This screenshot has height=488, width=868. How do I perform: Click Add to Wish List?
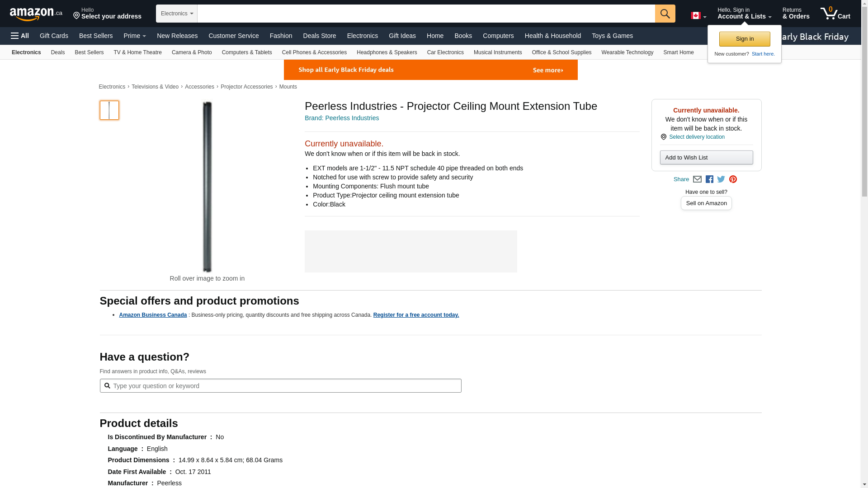click(x=706, y=158)
